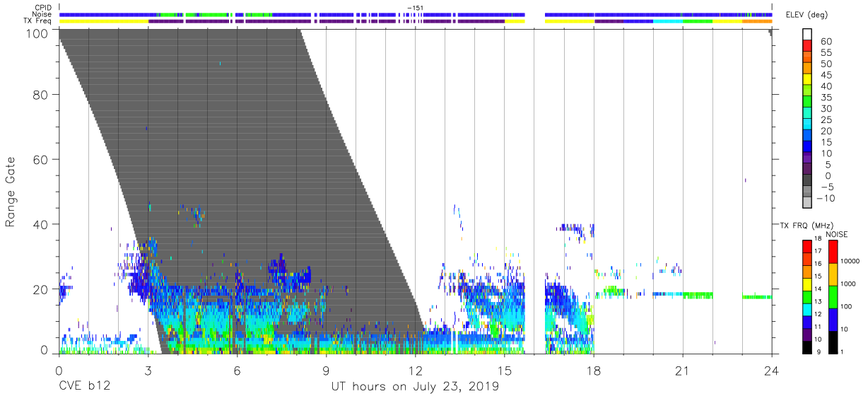The height and width of the screenshot is (401, 868).
Task: Click the '100' label on the NOISE legend
Action: [x=847, y=306]
